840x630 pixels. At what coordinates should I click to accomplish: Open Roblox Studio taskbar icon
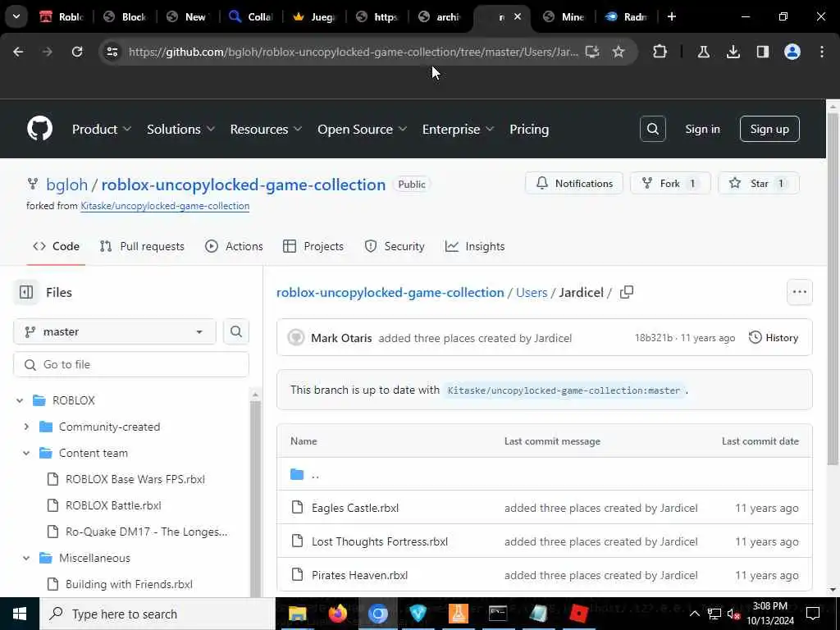(578, 614)
